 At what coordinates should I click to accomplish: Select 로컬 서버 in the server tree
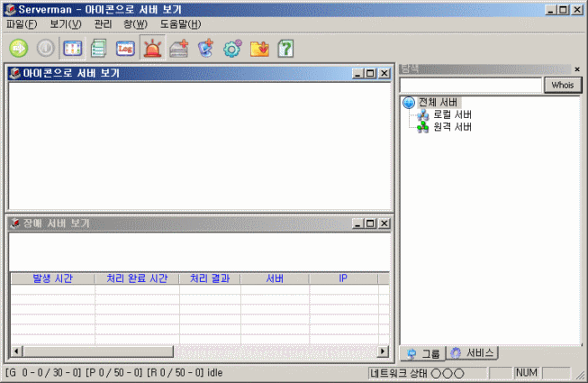(451, 114)
